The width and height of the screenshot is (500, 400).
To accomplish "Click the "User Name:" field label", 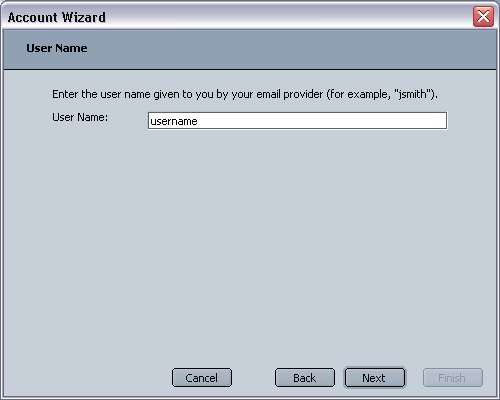I will (80, 117).
